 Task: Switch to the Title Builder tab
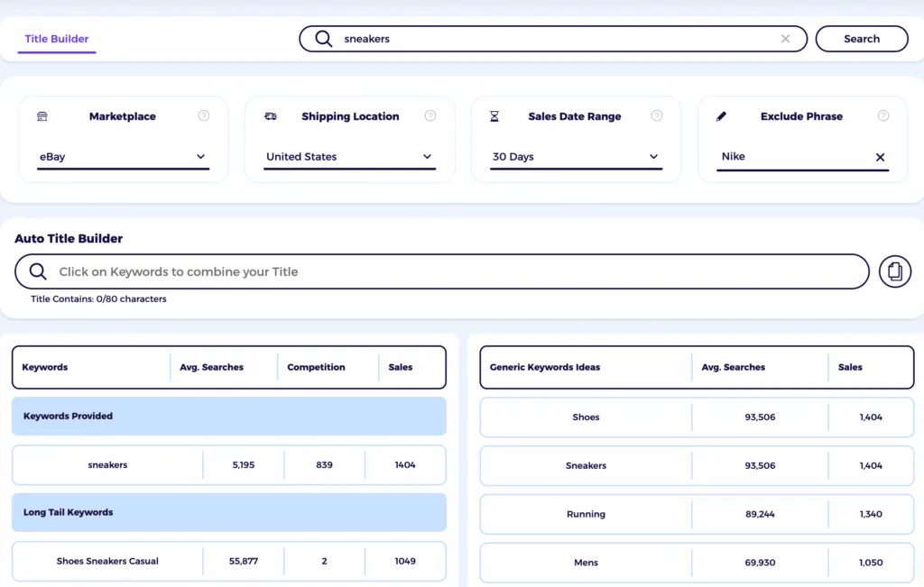tap(56, 39)
